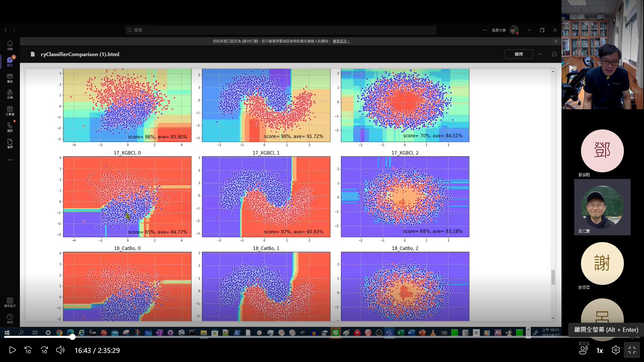
Task: Click the 18_CatBo, 2 plot title
Action: pyautogui.click(x=405, y=248)
